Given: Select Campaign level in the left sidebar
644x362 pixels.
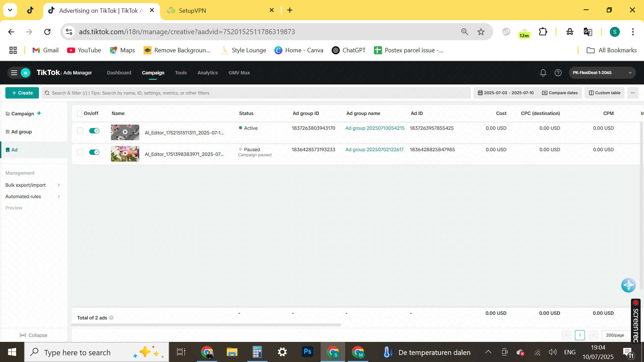Looking at the screenshot, I should pos(22,114).
